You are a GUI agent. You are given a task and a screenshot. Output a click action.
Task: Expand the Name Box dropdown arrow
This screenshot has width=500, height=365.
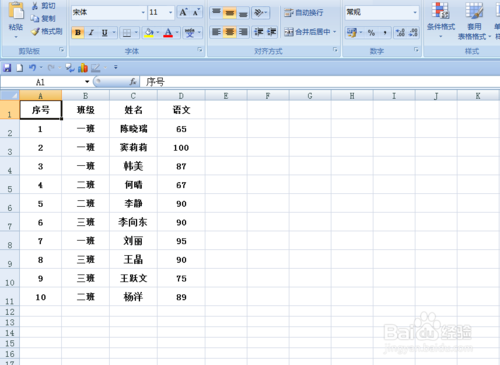[x=87, y=82]
